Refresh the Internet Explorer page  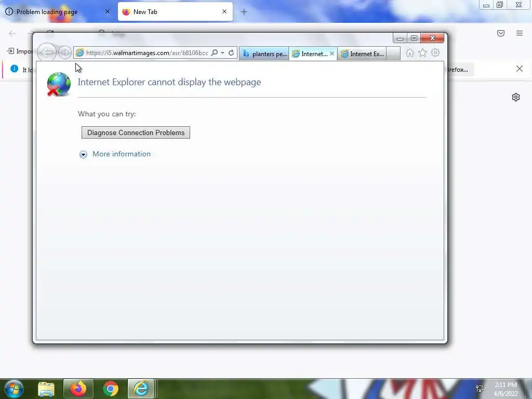(x=231, y=53)
